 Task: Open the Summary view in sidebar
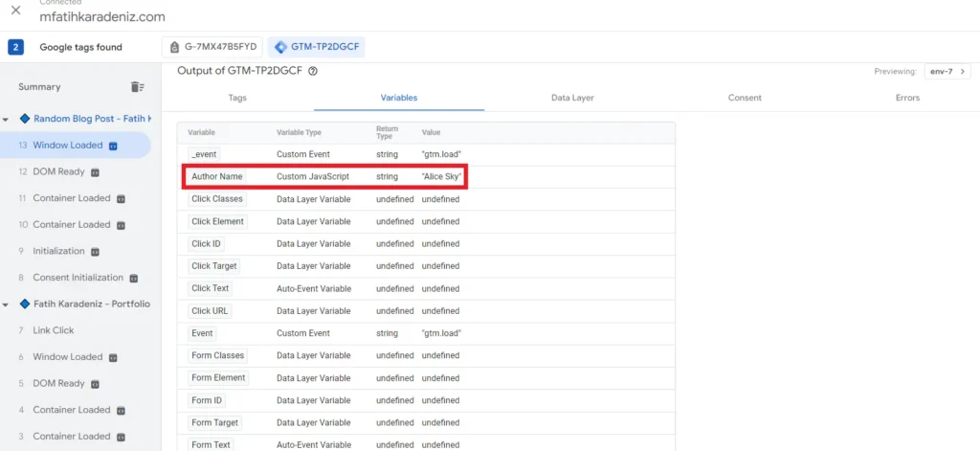(x=39, y=87)
